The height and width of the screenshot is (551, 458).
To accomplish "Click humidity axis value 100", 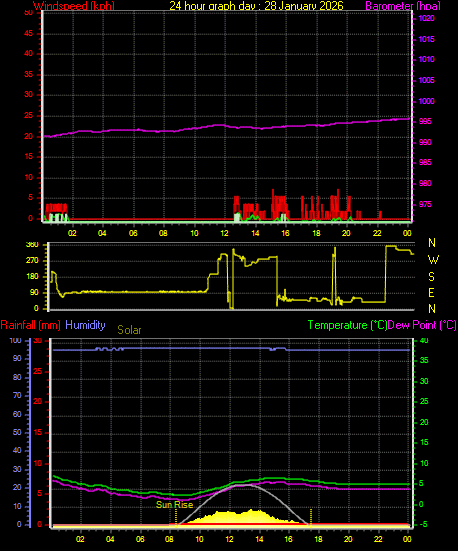I will tap(15, 341).
